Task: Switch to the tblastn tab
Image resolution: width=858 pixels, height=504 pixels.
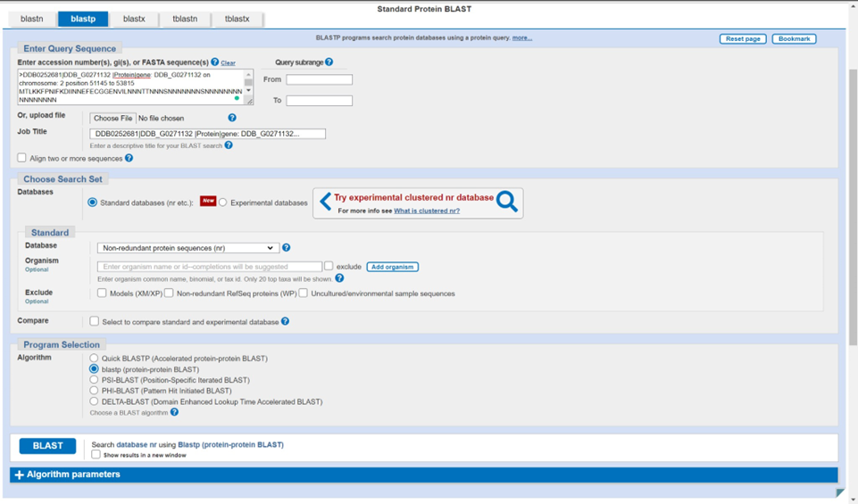Action: pyautogui.click(x=185, y=19)
